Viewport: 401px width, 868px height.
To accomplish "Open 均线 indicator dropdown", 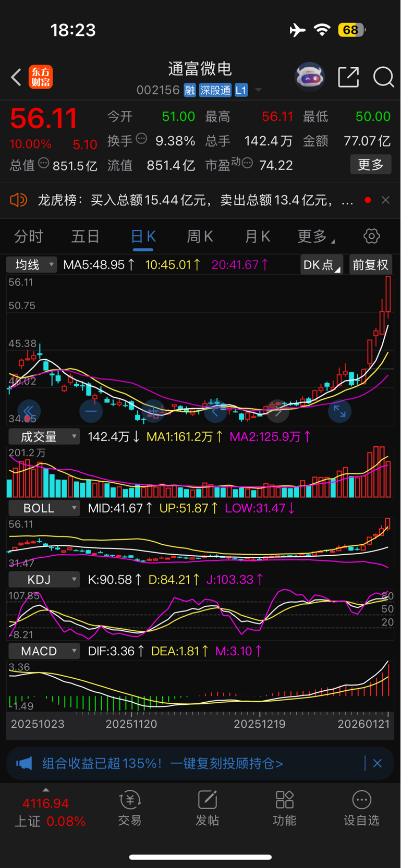I will coord(31,265).
